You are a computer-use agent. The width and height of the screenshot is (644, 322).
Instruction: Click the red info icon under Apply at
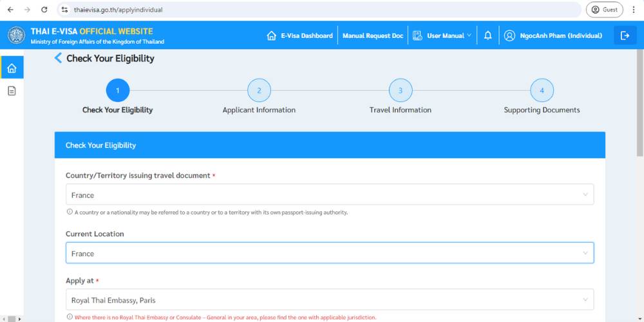(70, 317)
